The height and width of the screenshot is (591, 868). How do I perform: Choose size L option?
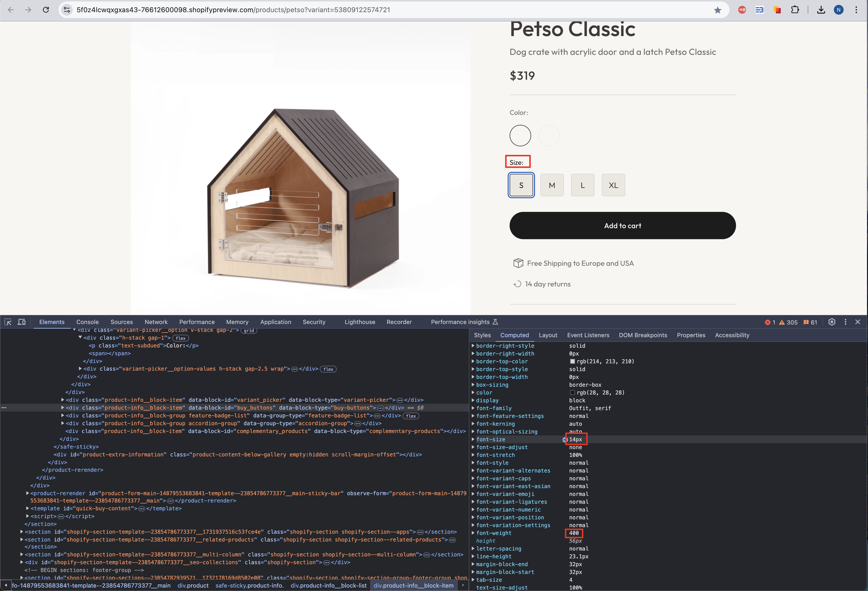(x=582, y=185)
